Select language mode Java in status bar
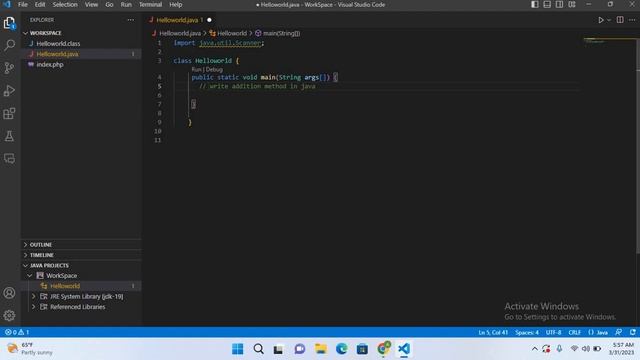 (x=598, y=332)
